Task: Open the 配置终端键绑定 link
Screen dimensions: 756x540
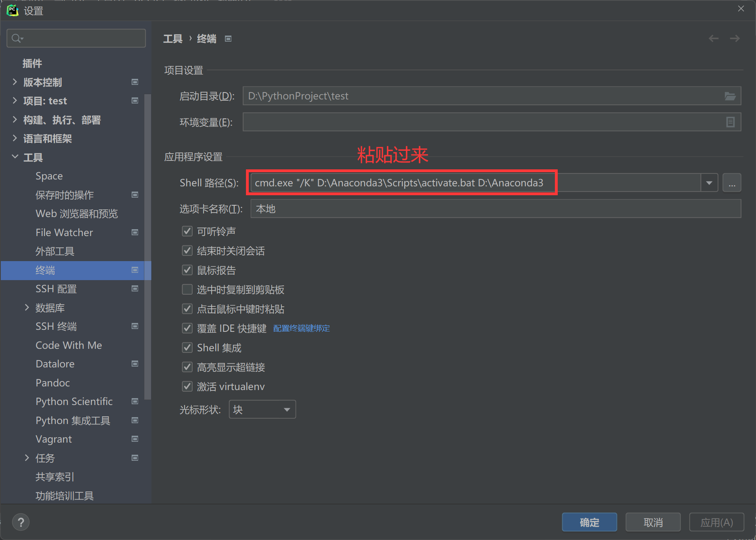Action: pyautogui.click(x=301, y=328)
